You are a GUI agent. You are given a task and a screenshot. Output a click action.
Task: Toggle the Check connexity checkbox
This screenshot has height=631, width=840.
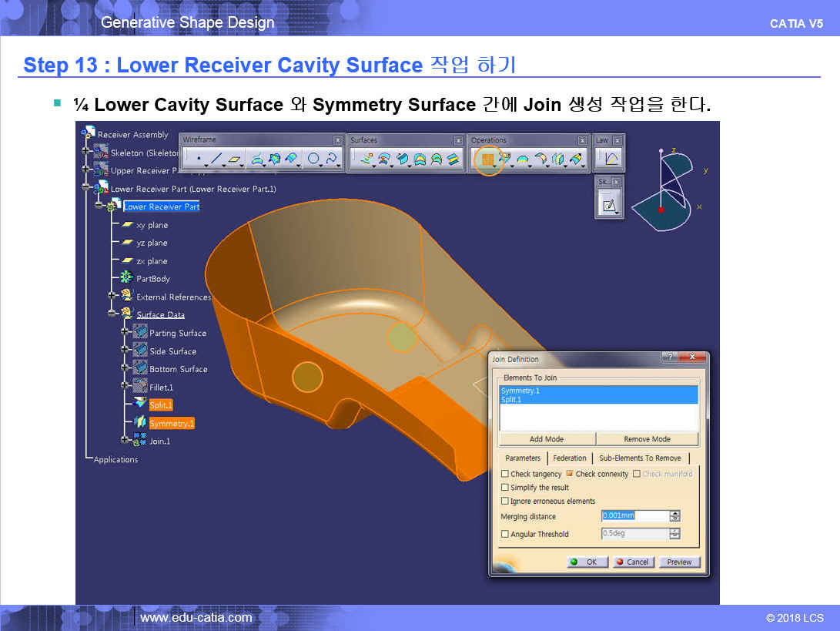click(570, 474)
